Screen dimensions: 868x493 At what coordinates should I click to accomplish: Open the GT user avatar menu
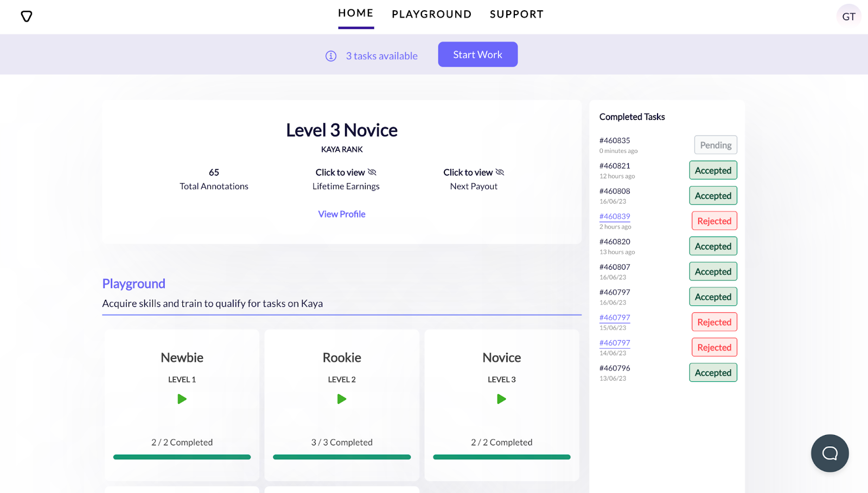848,16
